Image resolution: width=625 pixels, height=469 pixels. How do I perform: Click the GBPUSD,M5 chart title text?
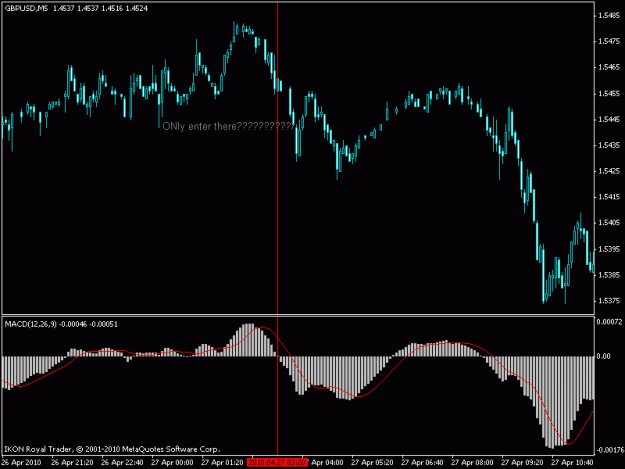click(x=26, y=8)
